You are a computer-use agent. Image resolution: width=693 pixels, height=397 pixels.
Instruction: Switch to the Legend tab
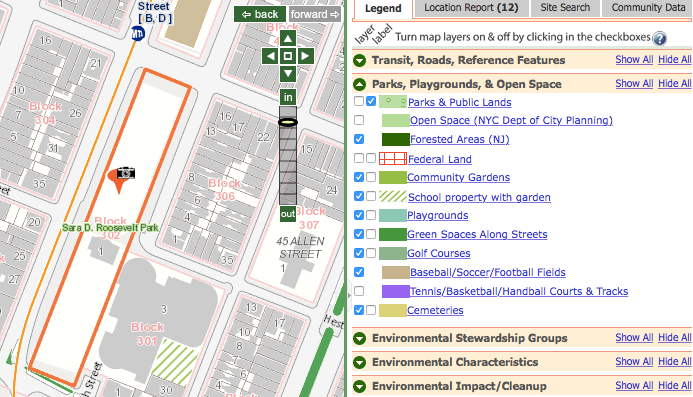(383, 8)
